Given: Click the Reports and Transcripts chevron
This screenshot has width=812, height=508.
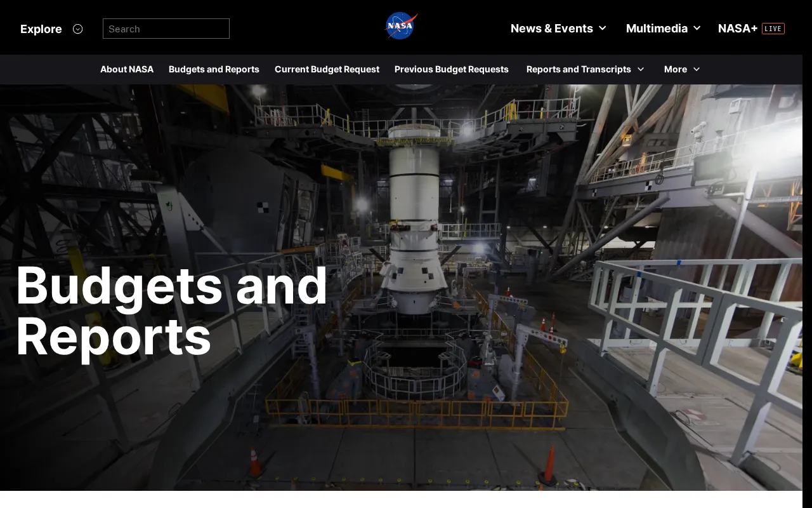Looking at the screenshot, I should click(x=640, y=69).
